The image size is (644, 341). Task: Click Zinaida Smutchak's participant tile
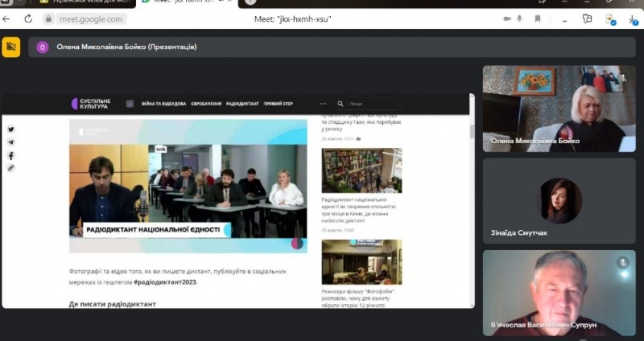(x=559, y=200)
